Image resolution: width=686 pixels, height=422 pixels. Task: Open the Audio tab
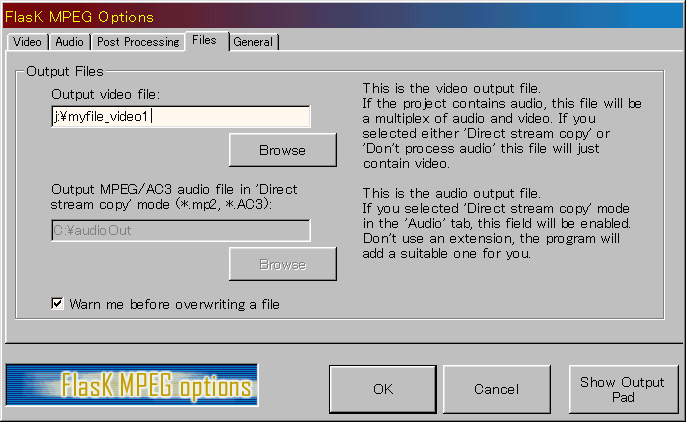pyautogui.click(x=69, y=42)
